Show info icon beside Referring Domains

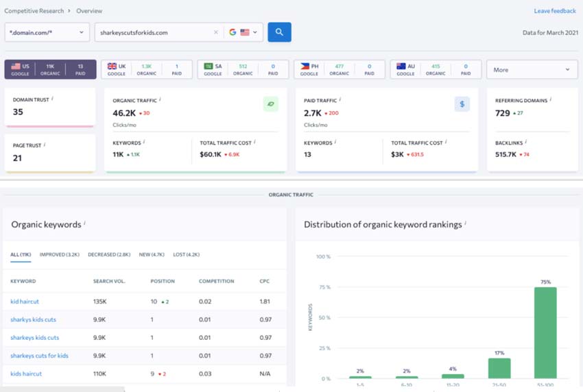[551, 99]
